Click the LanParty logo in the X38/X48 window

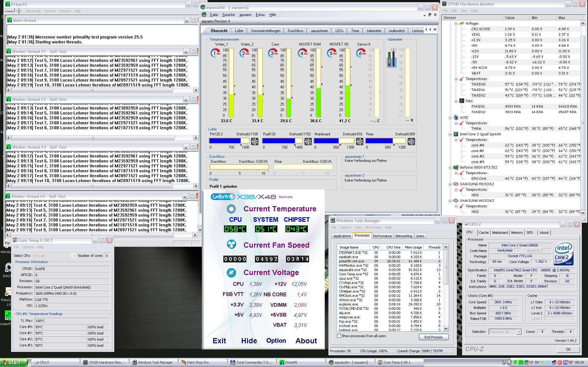[x=223, y=197]
